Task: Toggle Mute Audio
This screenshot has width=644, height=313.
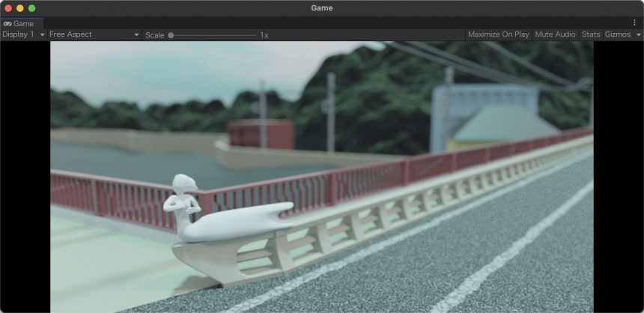Action: [x=555, y=34]
